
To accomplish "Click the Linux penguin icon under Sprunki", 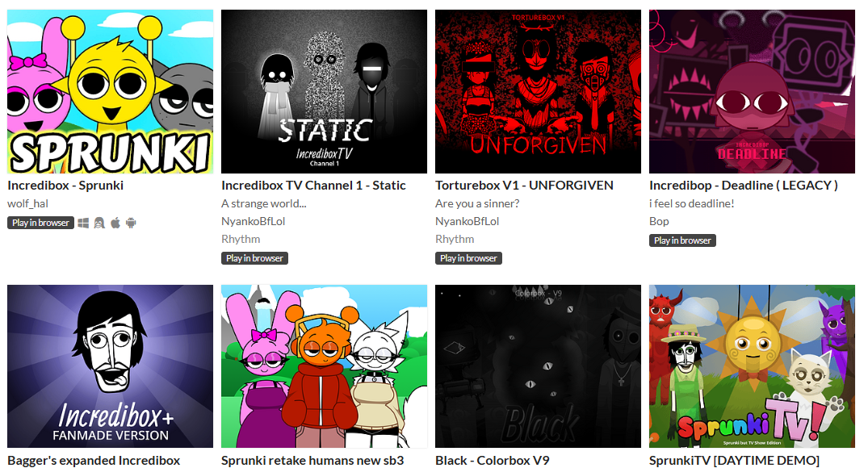I will tap(99, 223).
